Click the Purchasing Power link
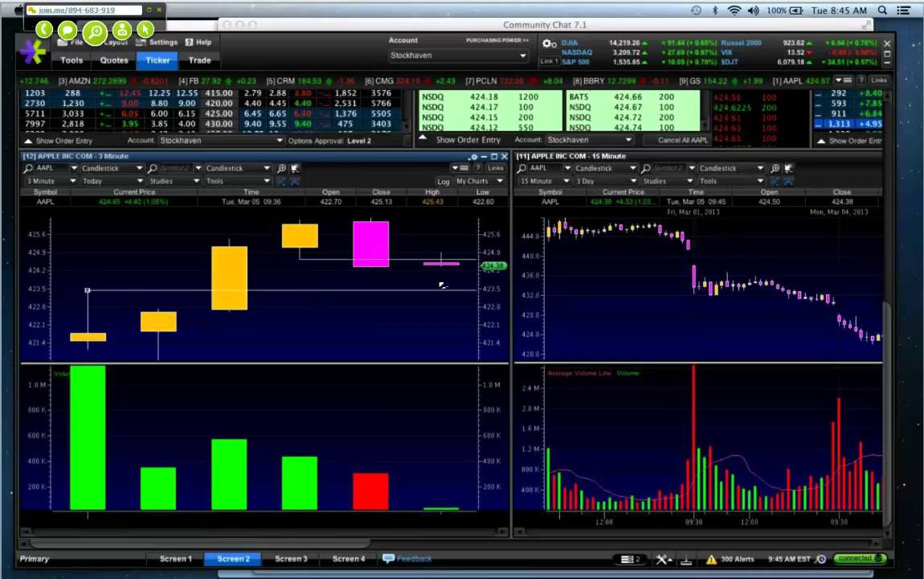 point(497,41)
